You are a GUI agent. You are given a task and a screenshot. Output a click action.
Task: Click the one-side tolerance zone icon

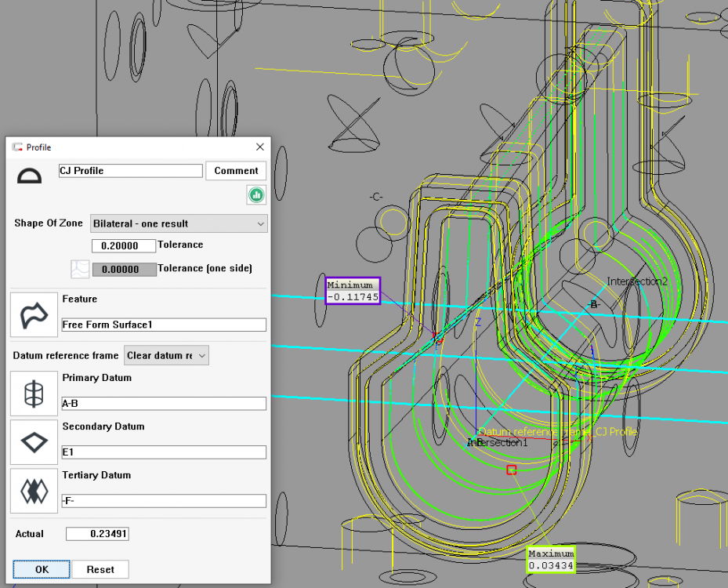click(x=78, y=269)
